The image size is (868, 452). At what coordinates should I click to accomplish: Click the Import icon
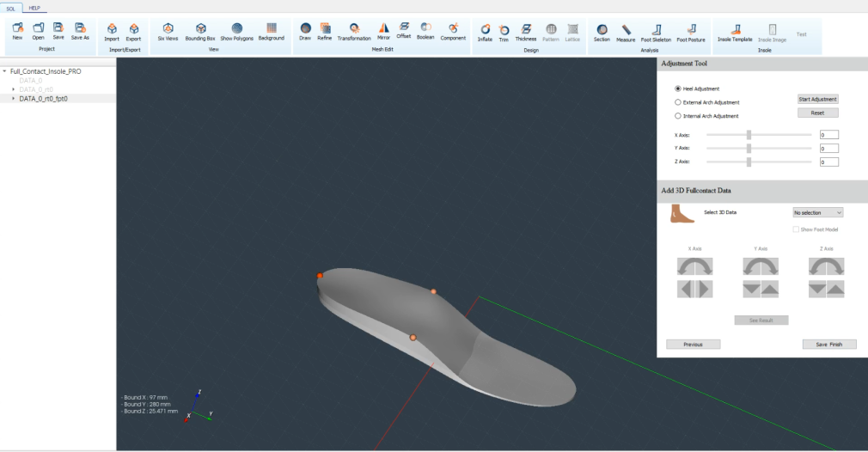[112, 31]
